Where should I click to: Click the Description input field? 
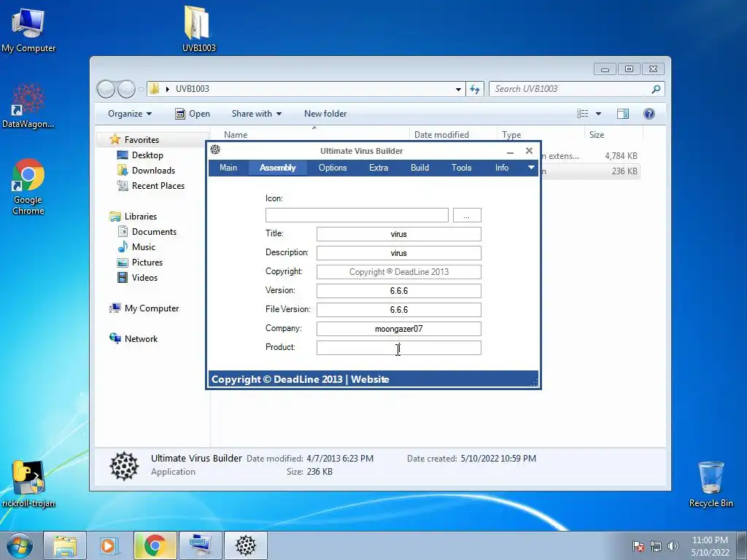399,253
